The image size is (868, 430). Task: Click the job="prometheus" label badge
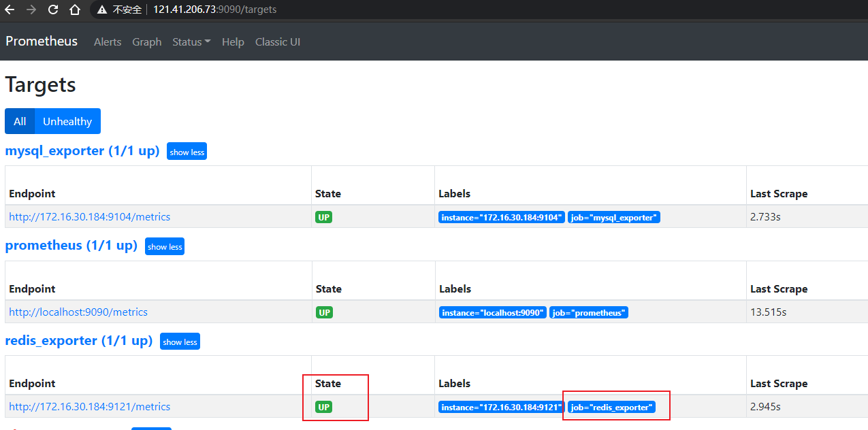(589, 313)
